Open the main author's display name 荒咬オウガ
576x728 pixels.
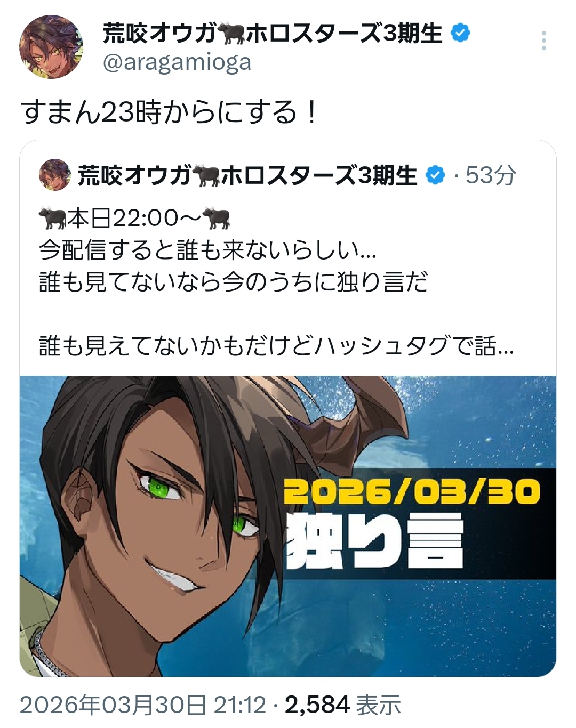pos(159,34)
